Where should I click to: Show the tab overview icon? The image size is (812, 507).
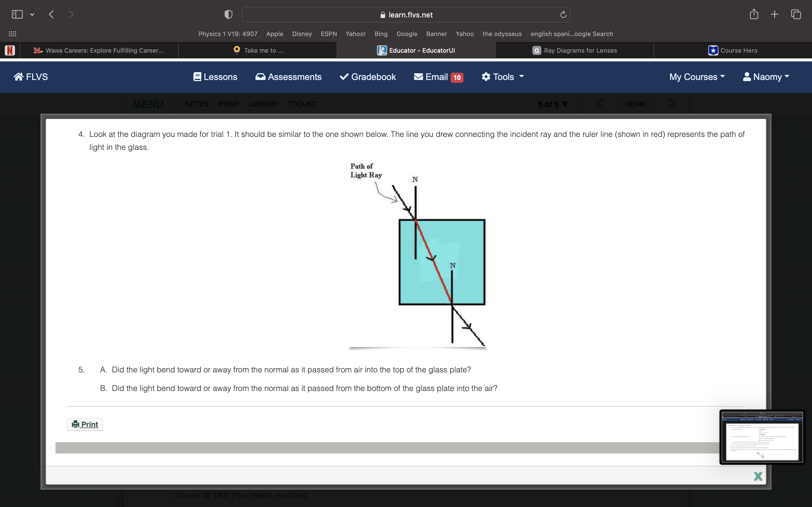(796, 14)
